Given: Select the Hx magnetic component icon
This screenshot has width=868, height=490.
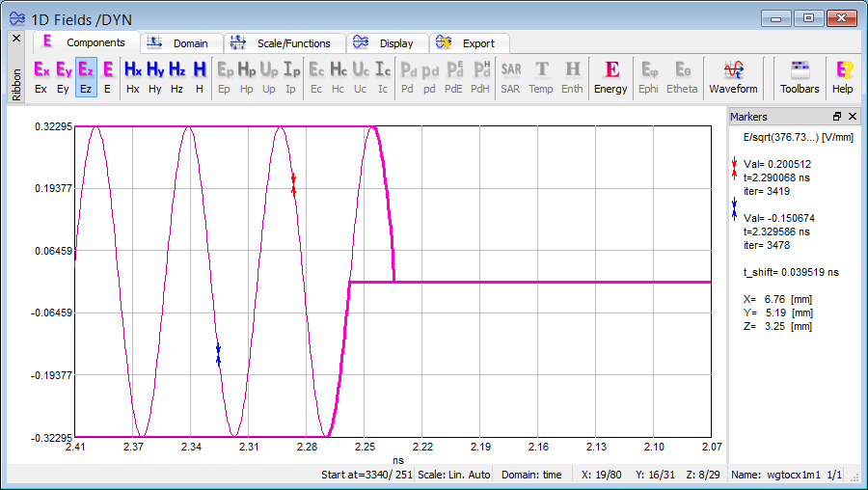Looking at the screenshot, I should tap(133, 77).
